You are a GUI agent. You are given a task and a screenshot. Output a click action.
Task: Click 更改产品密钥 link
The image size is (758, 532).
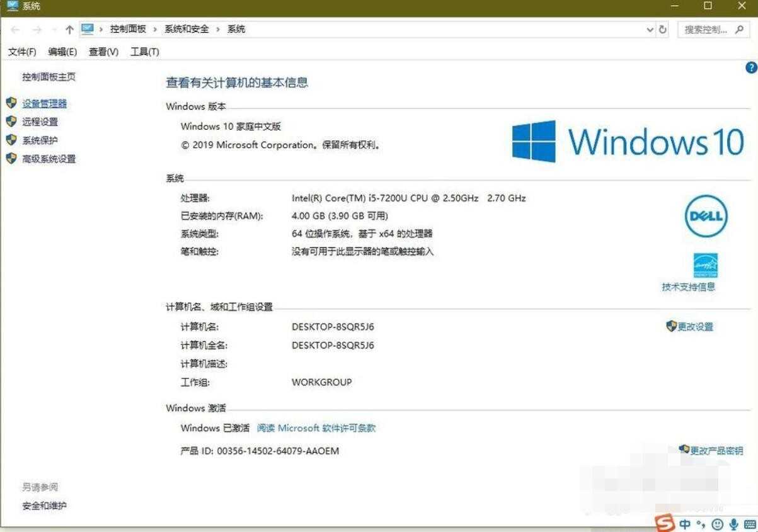(x=717, y=450)
